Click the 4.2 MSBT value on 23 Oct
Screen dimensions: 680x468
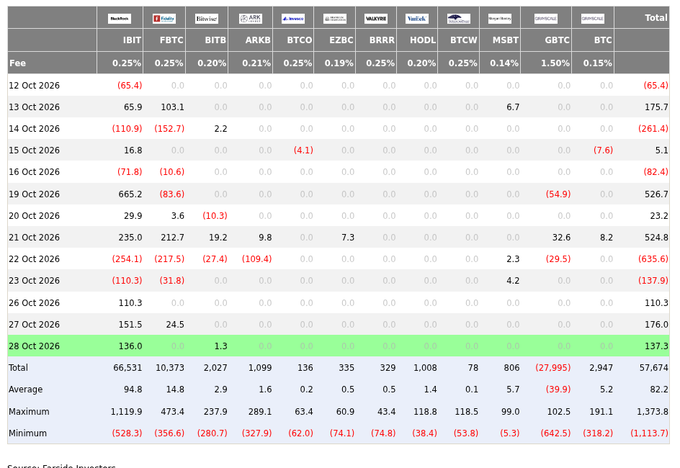(513, 281)
